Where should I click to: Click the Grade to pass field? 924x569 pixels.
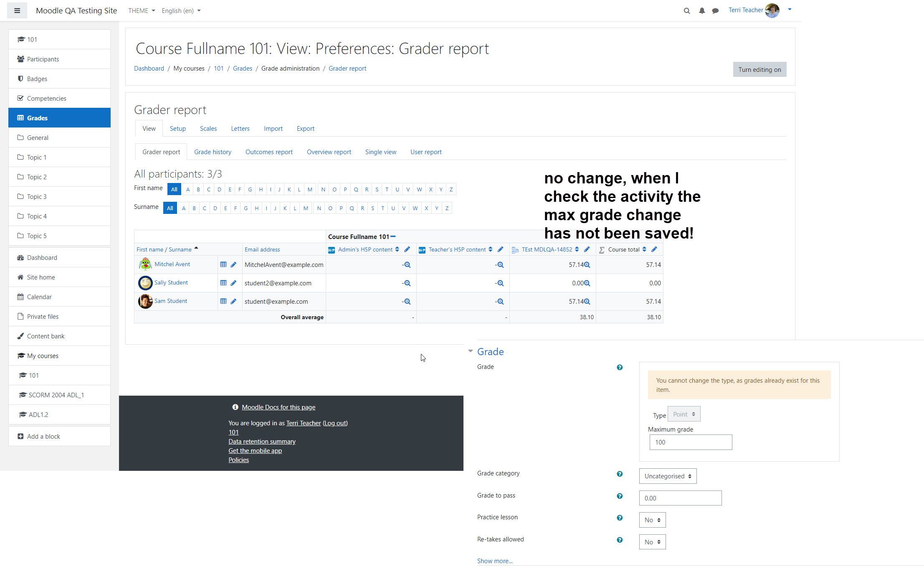click(x=680, y=498)
